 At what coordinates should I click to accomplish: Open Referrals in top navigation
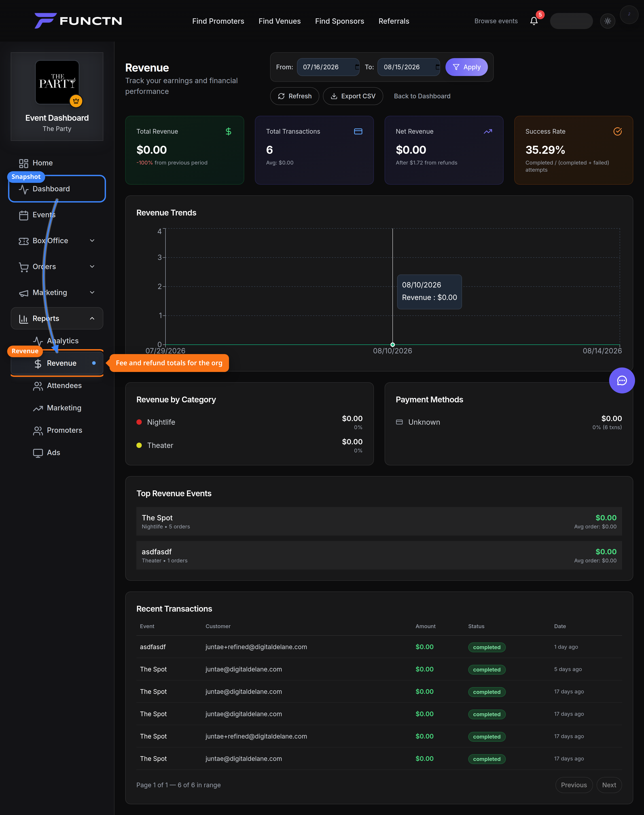[394, 21]
